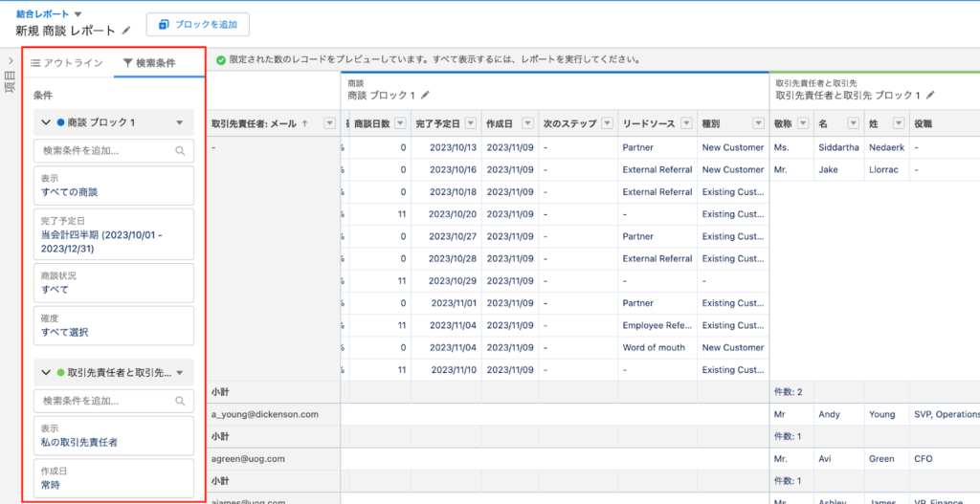Open the 表示 私の取引先責任者 filter
Image resolution: width=980 pixels, height=504 pixels.
pos(113,435)
